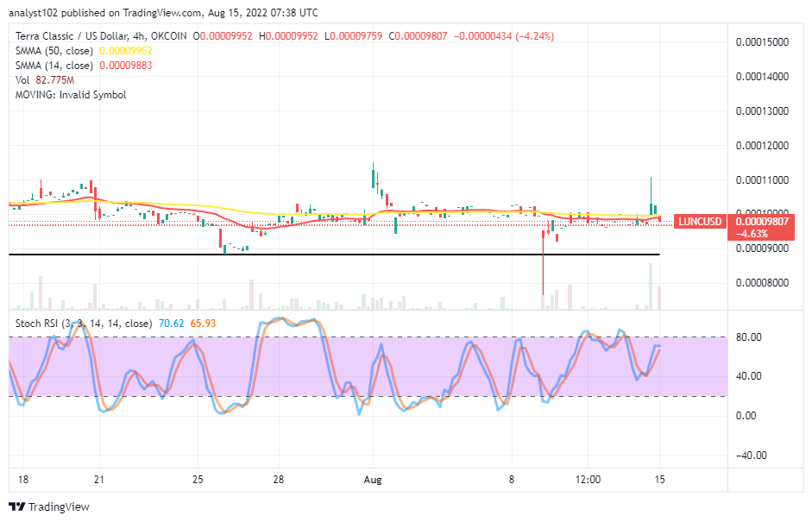812x522 pixels.
Task: Click the SMMA (50, close) indicator label
Action: point(54,51)
